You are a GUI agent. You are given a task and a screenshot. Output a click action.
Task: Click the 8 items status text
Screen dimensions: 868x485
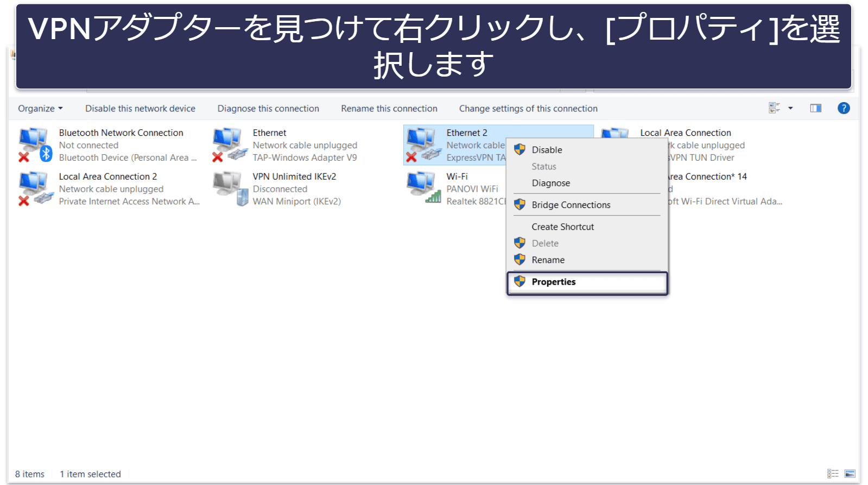tap(30, 474)
